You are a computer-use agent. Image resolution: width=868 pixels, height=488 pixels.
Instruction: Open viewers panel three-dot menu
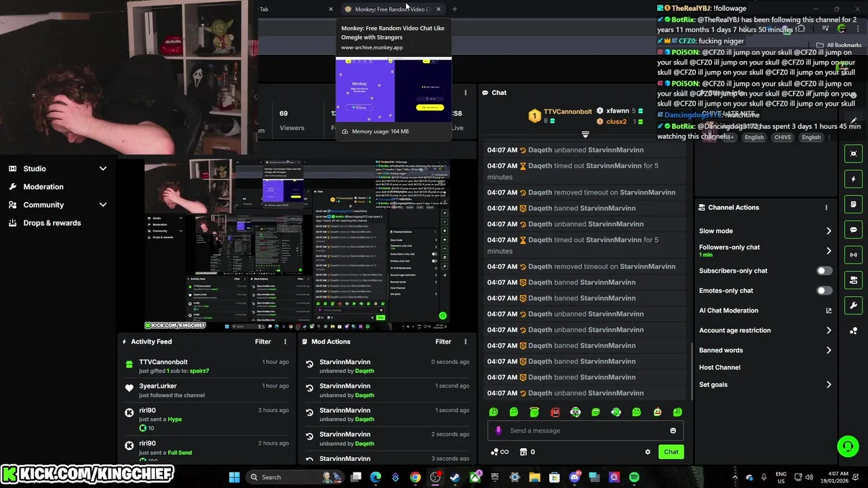pos(465,93)
